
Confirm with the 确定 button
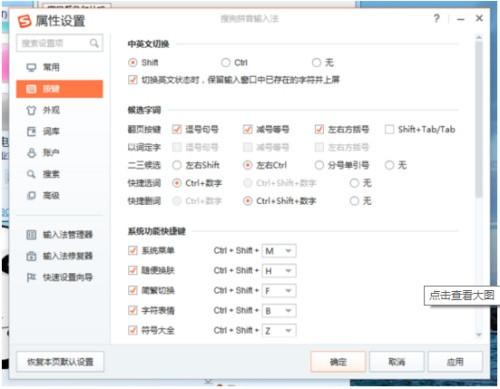pos(338,362)
